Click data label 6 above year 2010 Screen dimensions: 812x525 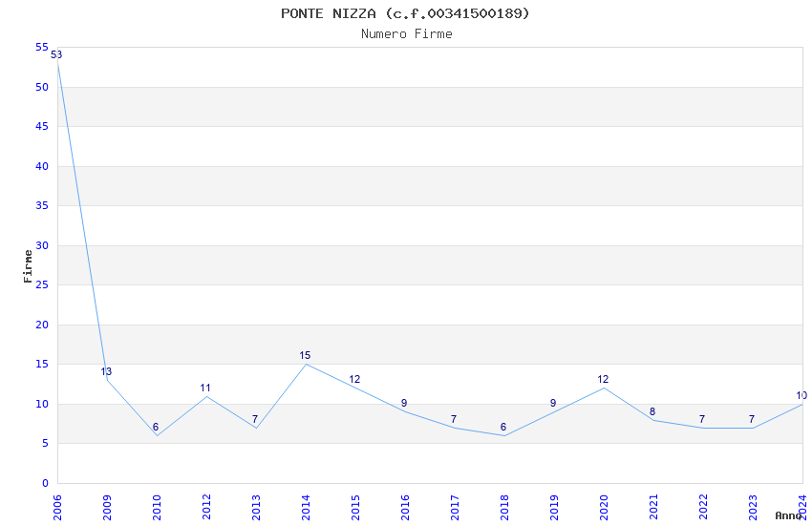click(156, 427)
